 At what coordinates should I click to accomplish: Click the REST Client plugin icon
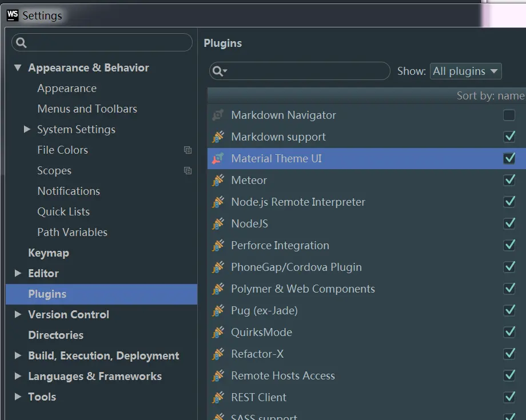pos(218,398)
